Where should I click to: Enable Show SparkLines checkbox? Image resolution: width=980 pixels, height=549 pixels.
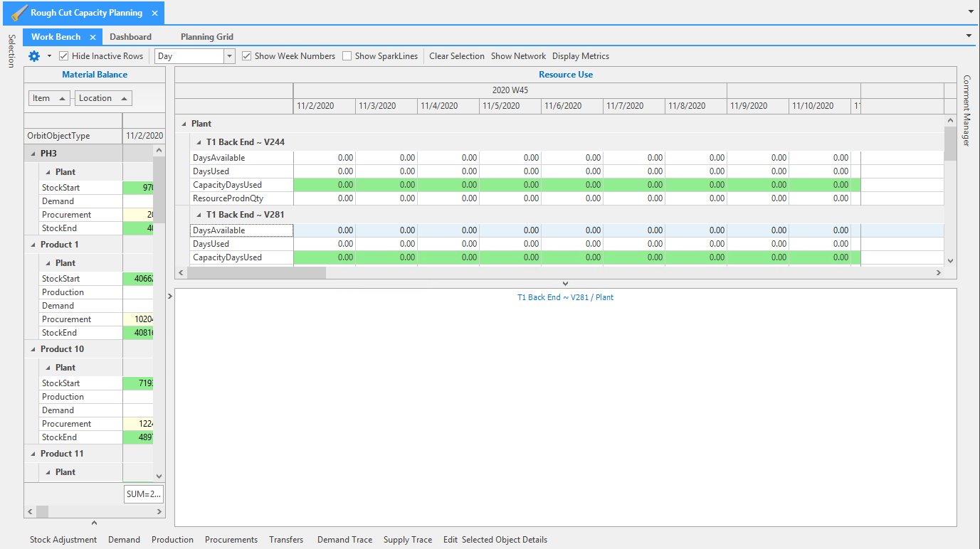click(347, 56)
